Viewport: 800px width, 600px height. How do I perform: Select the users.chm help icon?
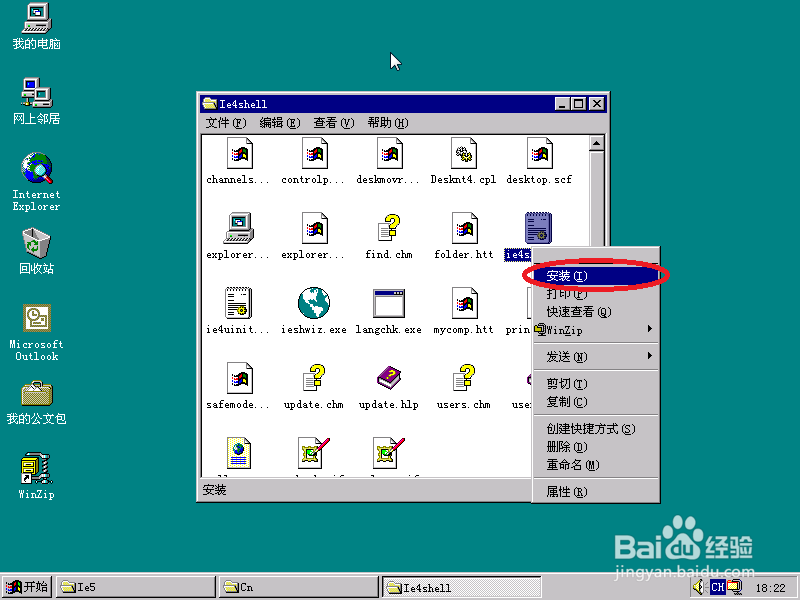[x=463, y=378]
